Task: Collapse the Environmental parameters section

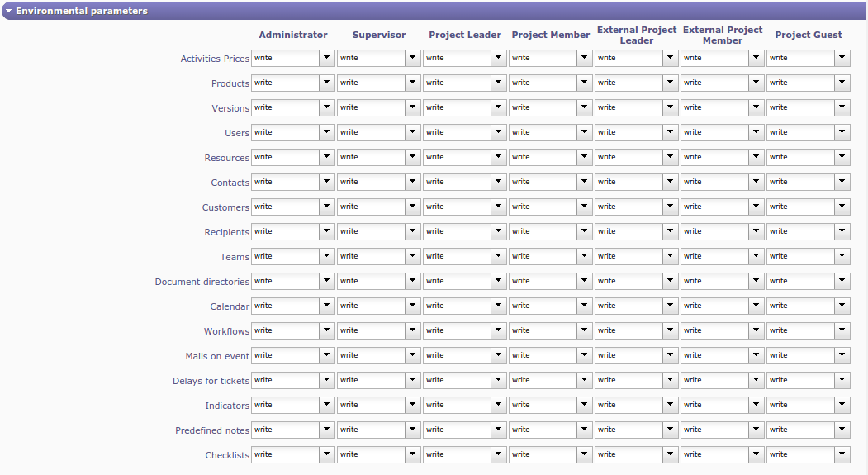Action: (8, 11)
